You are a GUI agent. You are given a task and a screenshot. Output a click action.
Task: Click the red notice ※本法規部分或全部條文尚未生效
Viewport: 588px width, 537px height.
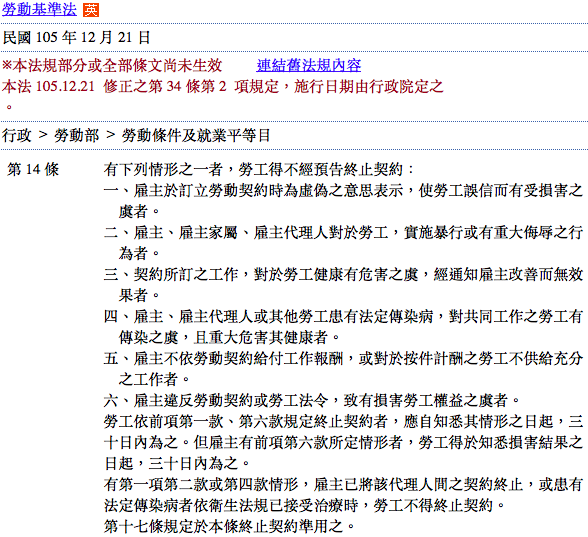[112, 65]
